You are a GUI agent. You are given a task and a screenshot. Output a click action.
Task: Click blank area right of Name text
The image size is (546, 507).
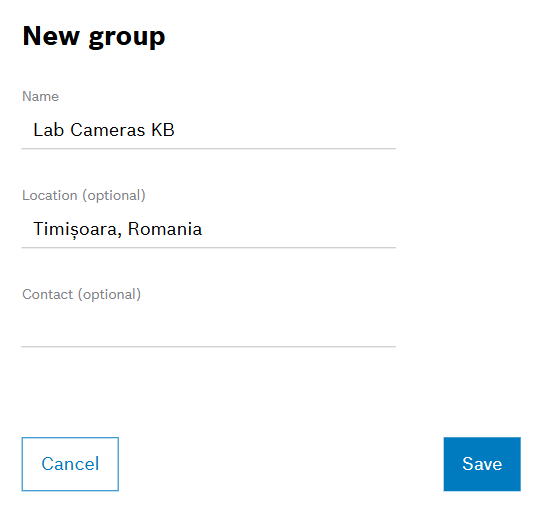point(286,130)
